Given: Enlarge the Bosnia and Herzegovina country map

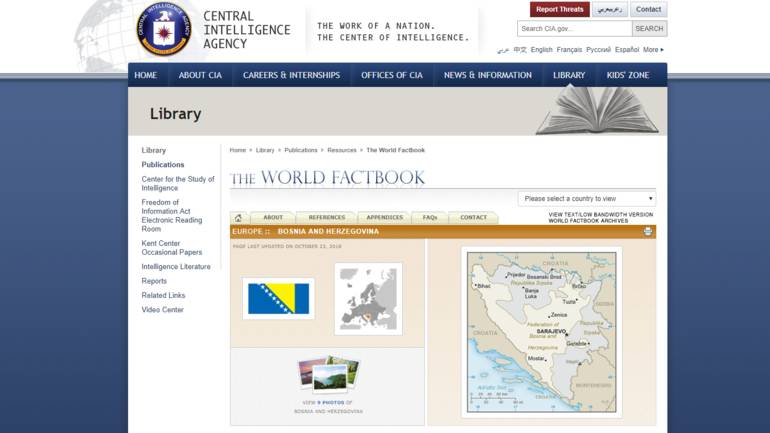Looking at the screenshot, I should [x=541, y=331].
